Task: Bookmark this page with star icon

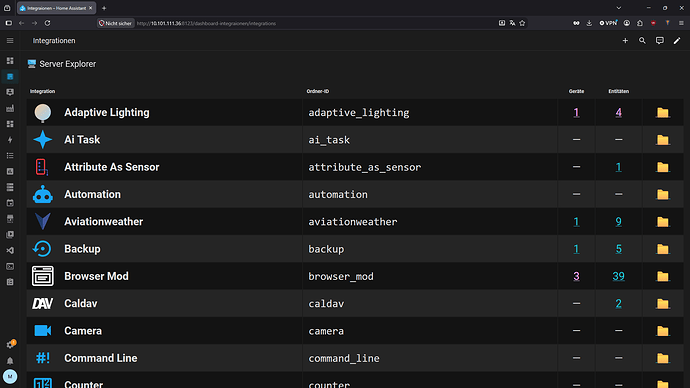Action: pyautogui.click(x=522, y=23)
